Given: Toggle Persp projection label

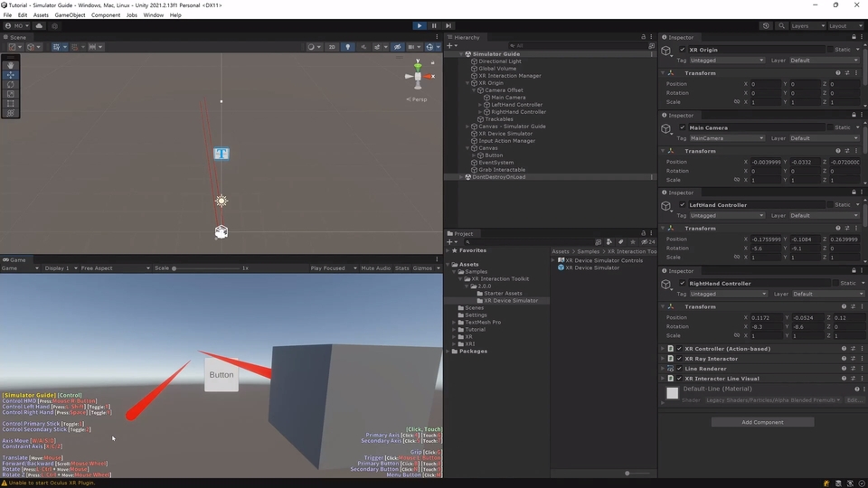Looking at the screenshot, I should [x=417, y=99].
